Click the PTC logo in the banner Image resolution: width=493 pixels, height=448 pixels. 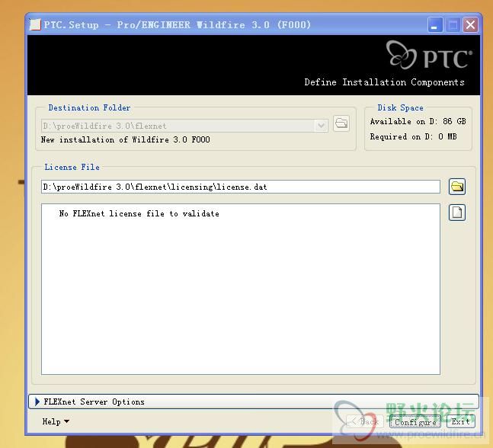429,56
